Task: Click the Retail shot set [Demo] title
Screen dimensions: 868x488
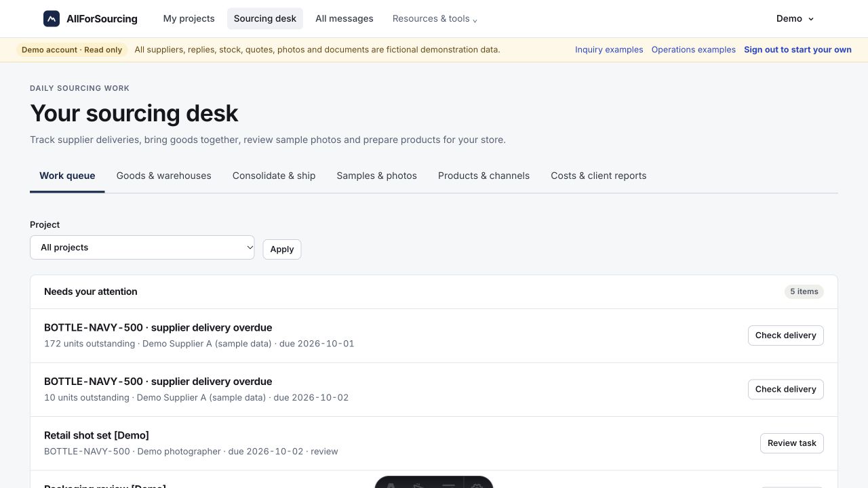Action: pyautogui.click(x=96, y=435)
